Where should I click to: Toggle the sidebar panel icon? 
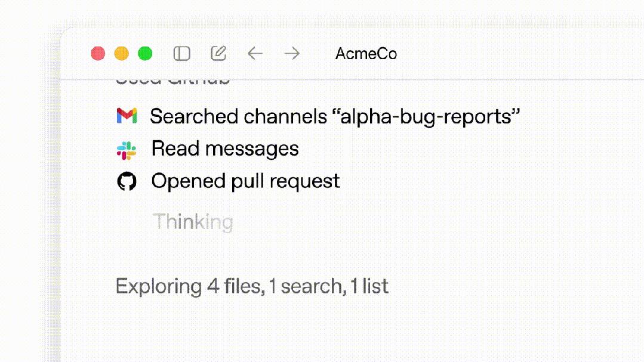[x=182, y=54]
